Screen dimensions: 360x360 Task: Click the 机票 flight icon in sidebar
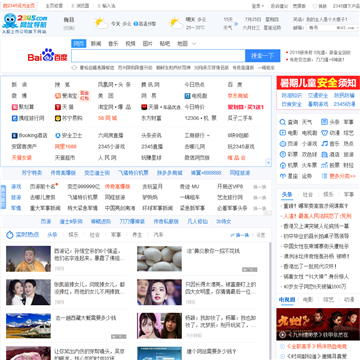(x=283, y=165)
